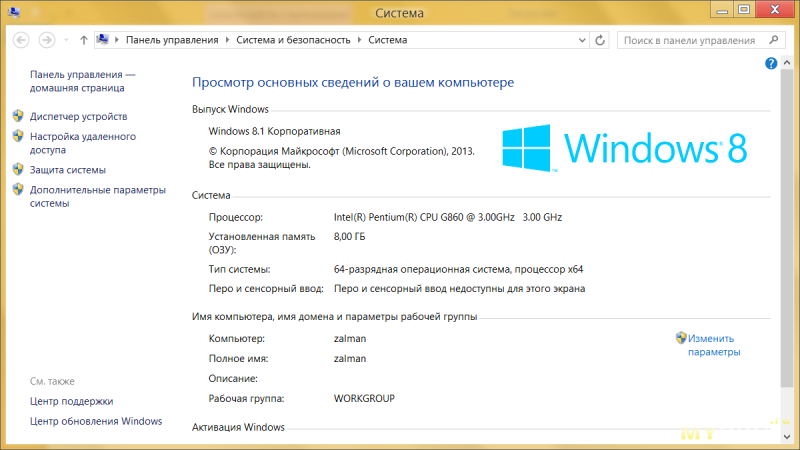Click shield icon beside Диспетчер устройств
The height and width of the screenshot is (450, 800).
pyautogui.click(x=18, y=116)
